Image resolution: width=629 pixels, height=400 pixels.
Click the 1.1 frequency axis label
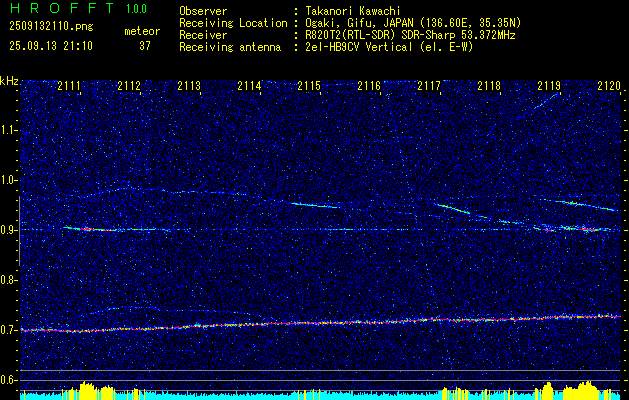pos(10,130)
